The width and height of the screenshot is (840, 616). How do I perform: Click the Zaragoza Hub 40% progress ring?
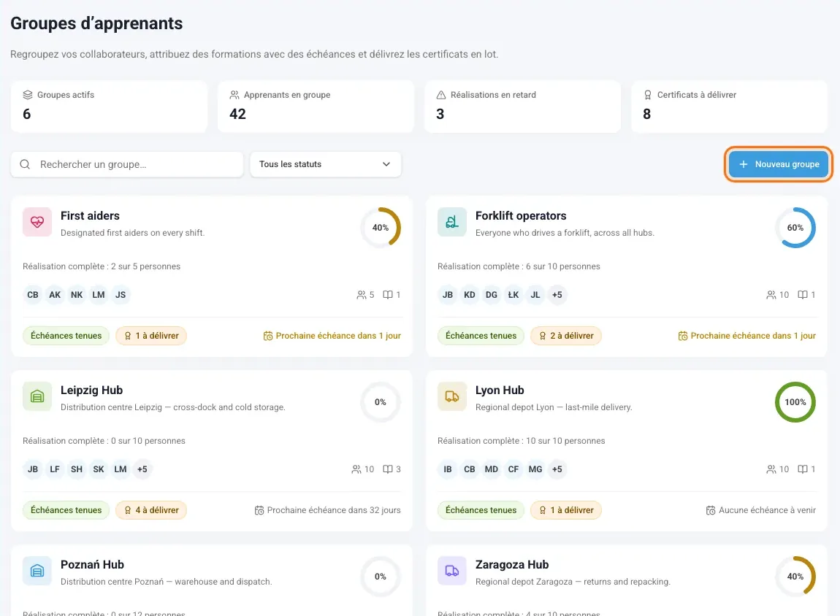[795, 577]
